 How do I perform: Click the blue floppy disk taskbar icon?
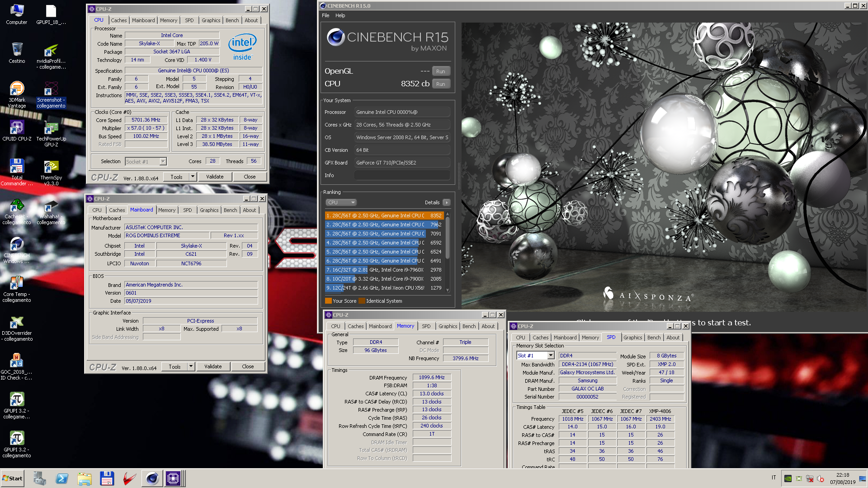pyautogui.click(x=107, y=478)
